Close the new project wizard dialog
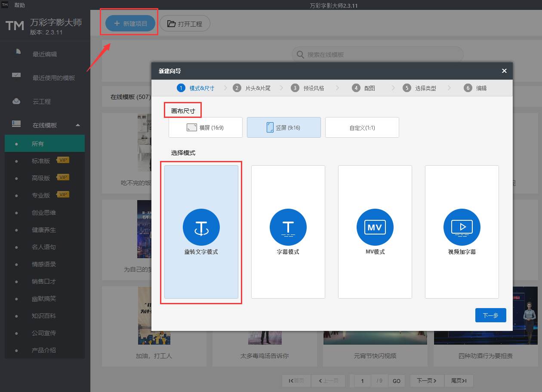 504,71
